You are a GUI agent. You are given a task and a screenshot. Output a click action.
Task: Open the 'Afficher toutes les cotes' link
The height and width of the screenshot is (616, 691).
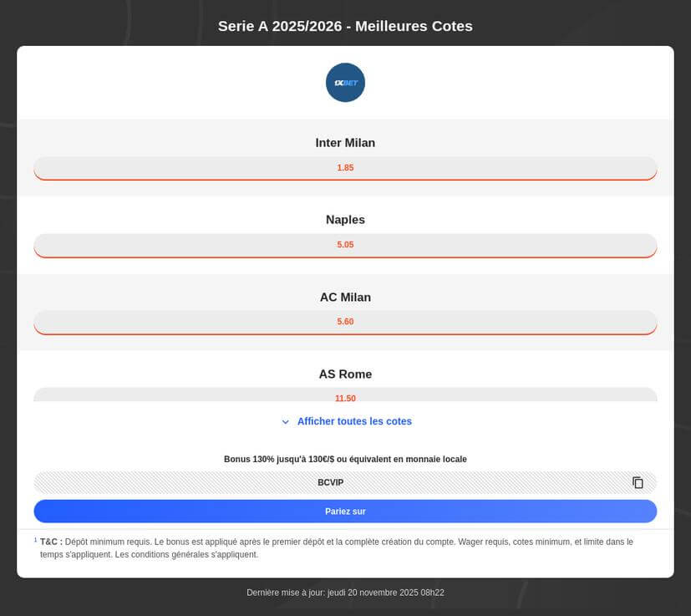(x=354, y=421)
